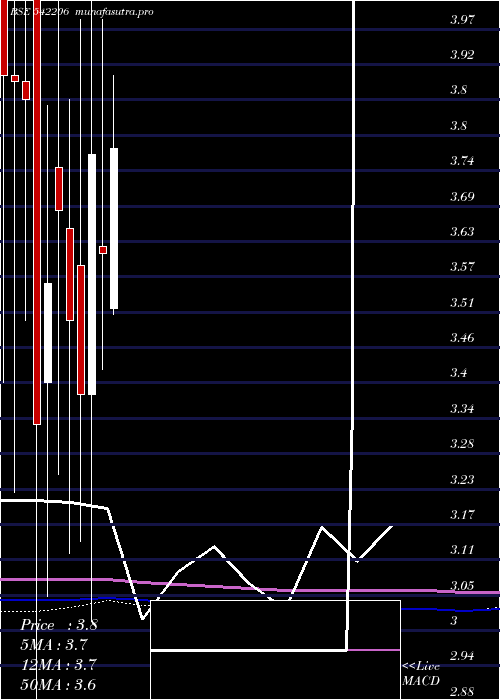
Task: Click the 3.46 price axis label
Action: (462, 338)
